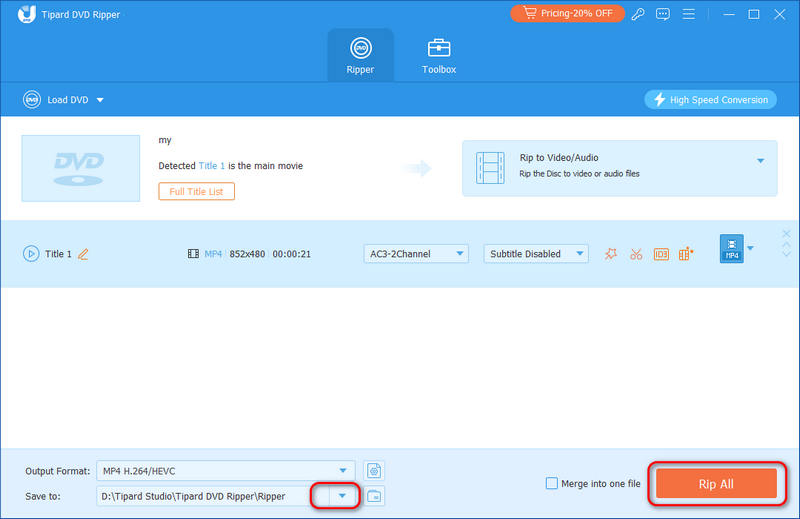The image size is (800, 519).
Task: Open the register key icon
Action: 638,14
